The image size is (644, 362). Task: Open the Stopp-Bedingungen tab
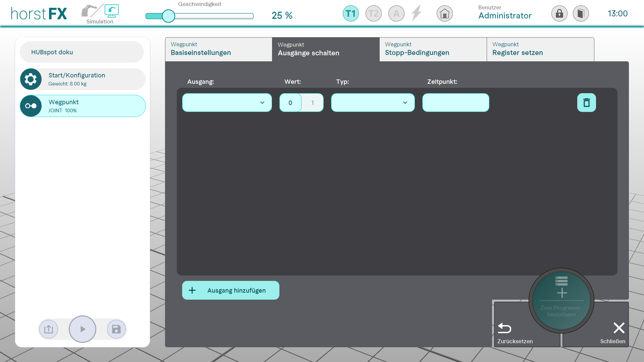[433, 49]
